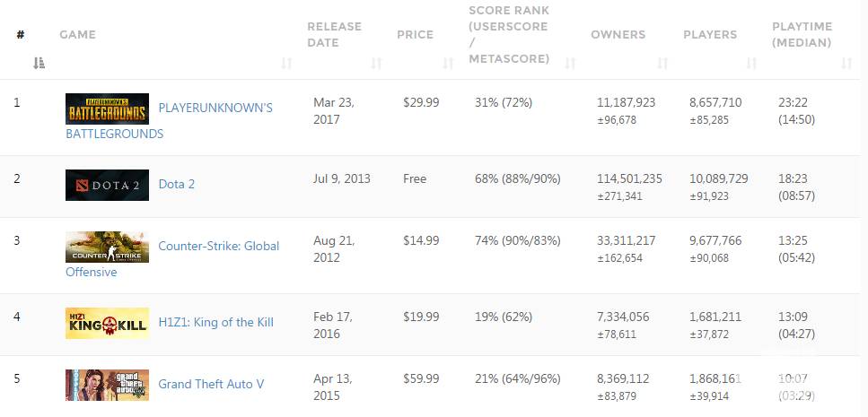Open the Dota 2 game link
868x417 pixels.
point(176,184)
